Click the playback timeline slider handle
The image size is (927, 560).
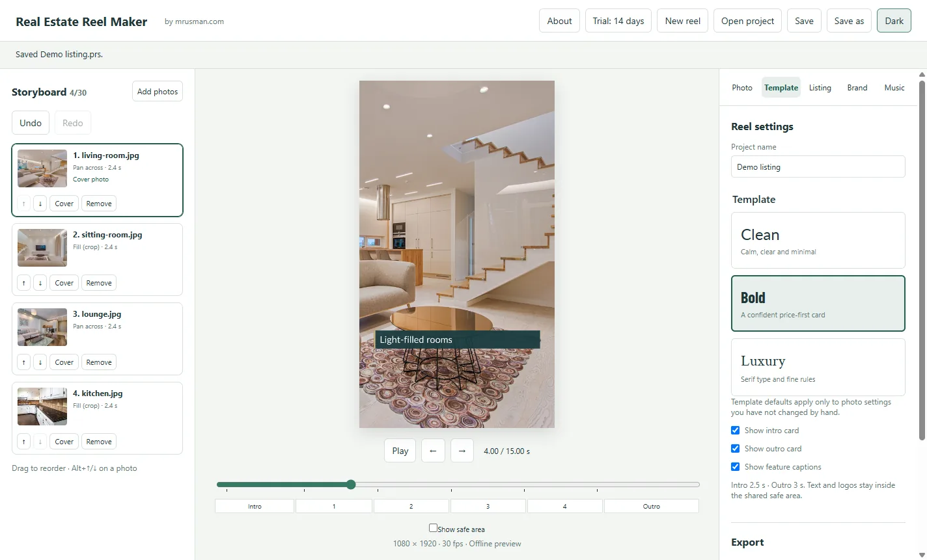(351, 485)
